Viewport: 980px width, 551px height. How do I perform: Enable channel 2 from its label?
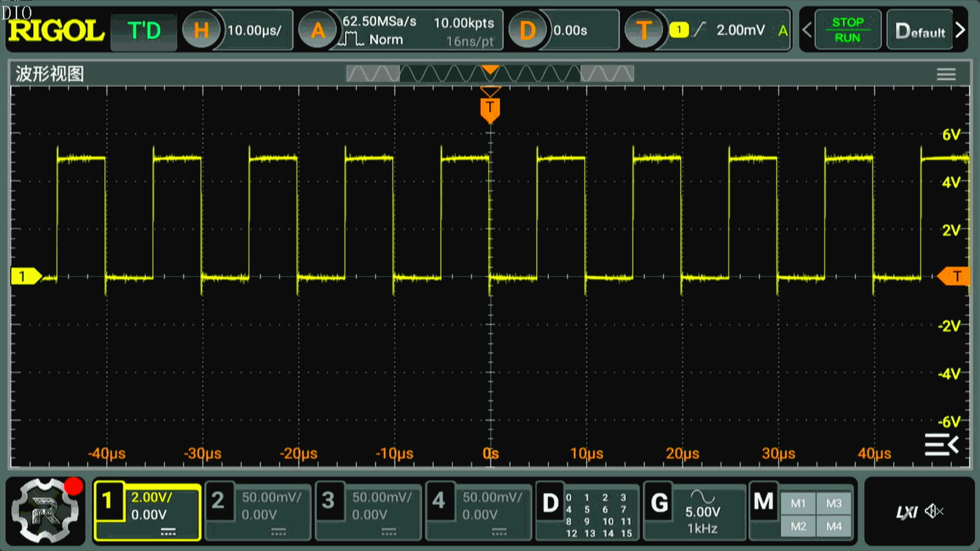[218, 501]
